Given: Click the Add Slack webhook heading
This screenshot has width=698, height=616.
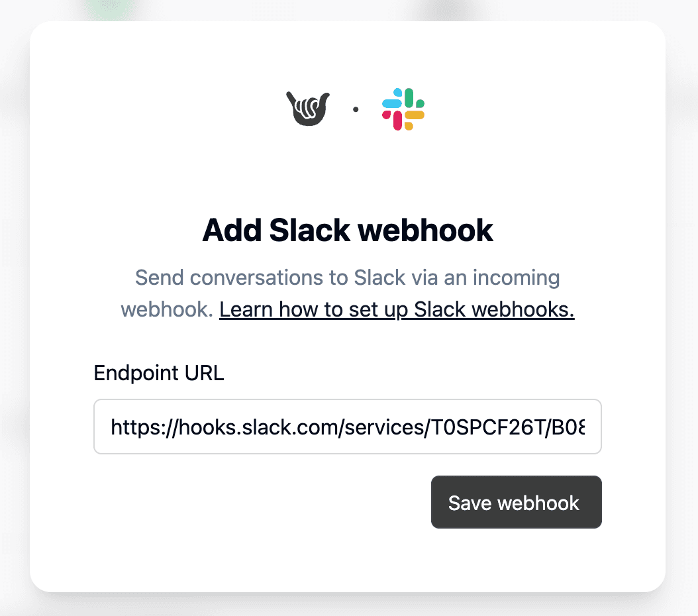Looking at the screenshot, I should point(348,230).
